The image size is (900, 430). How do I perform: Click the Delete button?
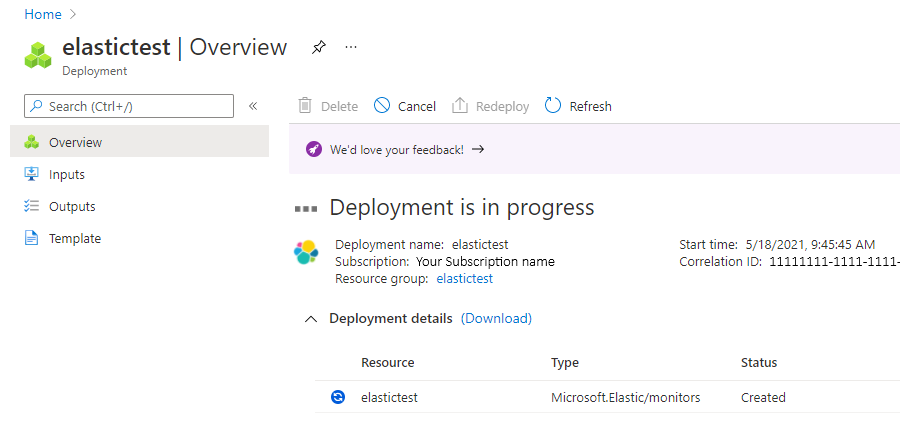pos(328,106)
